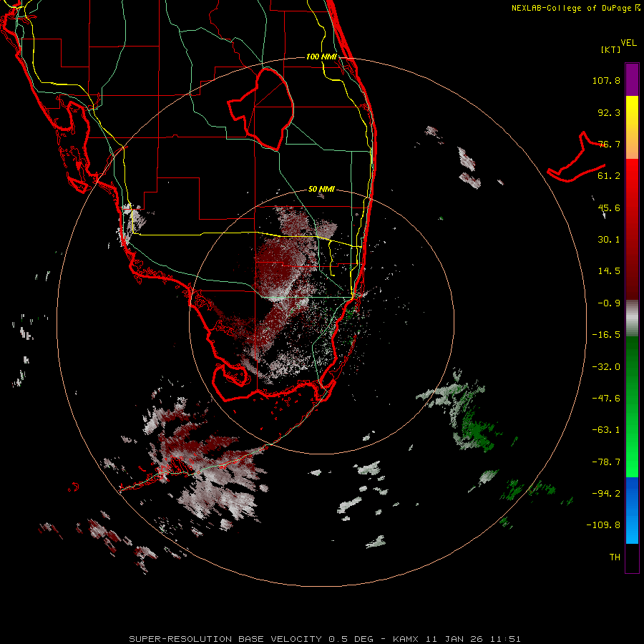Screen dimensions: 644x644
Task: Click the -16.5 velocity scale value
Action: pos(606,335)
